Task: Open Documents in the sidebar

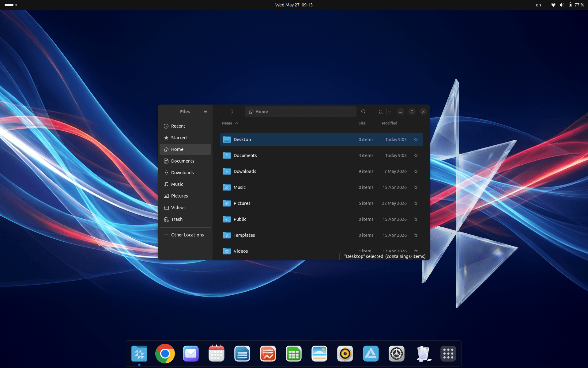Action: pyautogui.click(x=185, y=161)
